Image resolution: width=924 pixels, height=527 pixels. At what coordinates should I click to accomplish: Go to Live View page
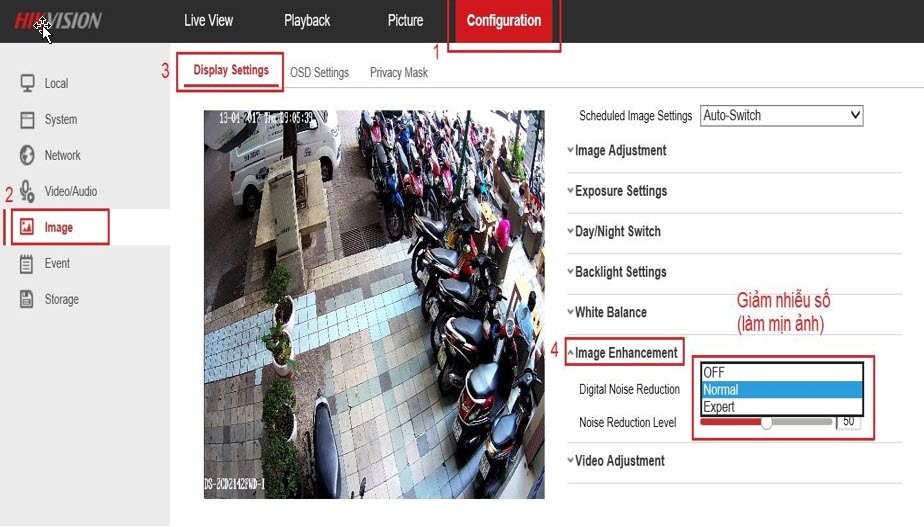[x=208, y=21]
